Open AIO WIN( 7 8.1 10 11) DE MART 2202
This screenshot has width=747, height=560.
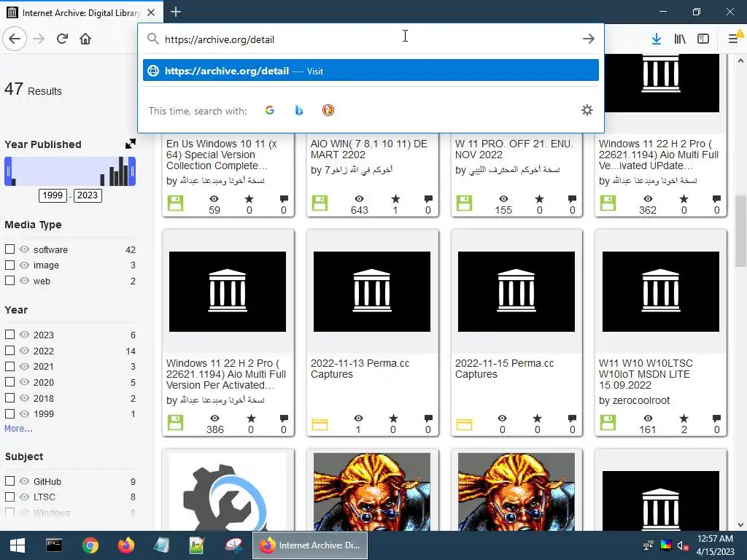(368, 149)
